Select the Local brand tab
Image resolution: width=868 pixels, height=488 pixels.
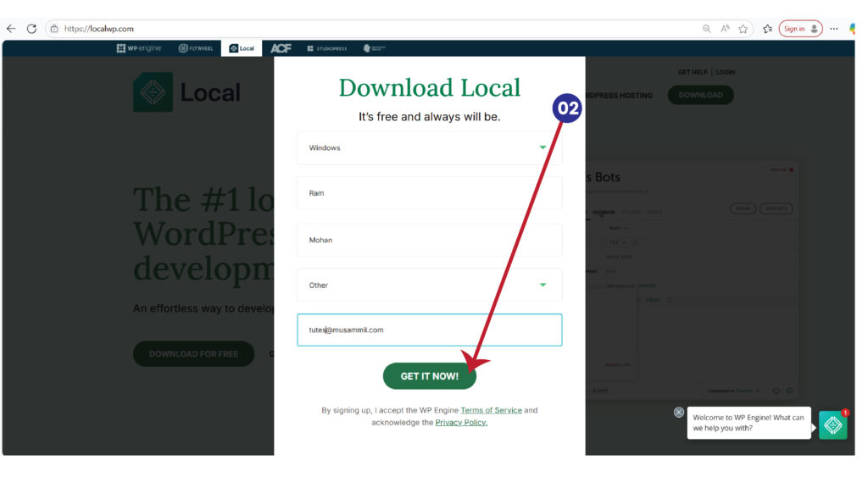[x=242, y=48]
